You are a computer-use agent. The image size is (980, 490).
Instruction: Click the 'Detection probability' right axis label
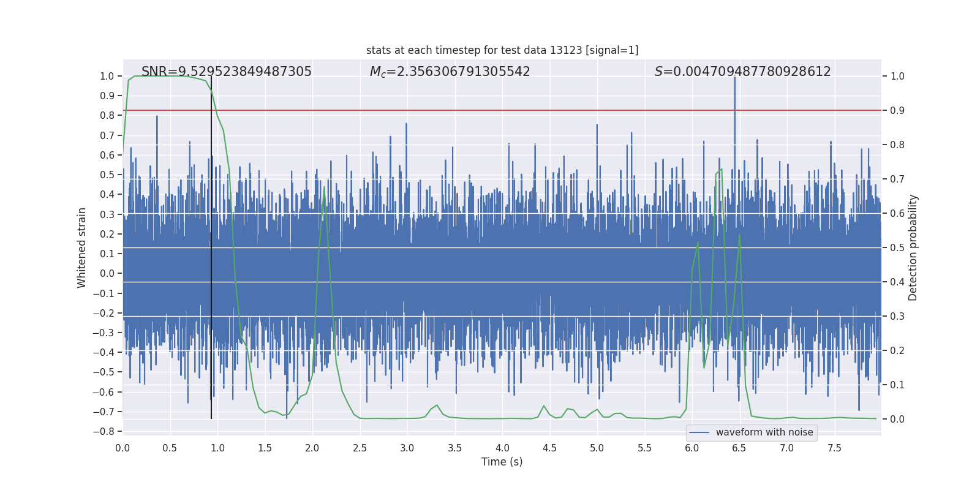(x=913, y=247)
